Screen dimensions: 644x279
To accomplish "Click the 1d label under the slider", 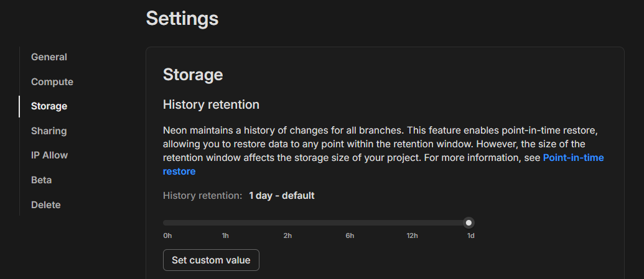I will [x=470, y=236].
